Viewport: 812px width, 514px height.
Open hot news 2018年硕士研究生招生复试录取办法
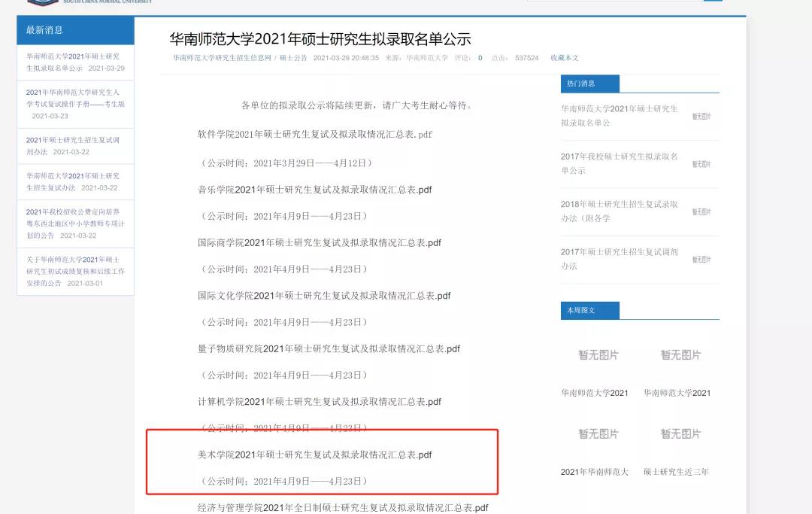(619, 211)
